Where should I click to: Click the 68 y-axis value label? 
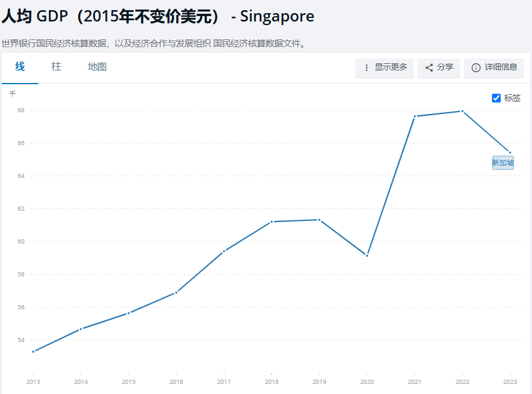(x=21, y=110)
